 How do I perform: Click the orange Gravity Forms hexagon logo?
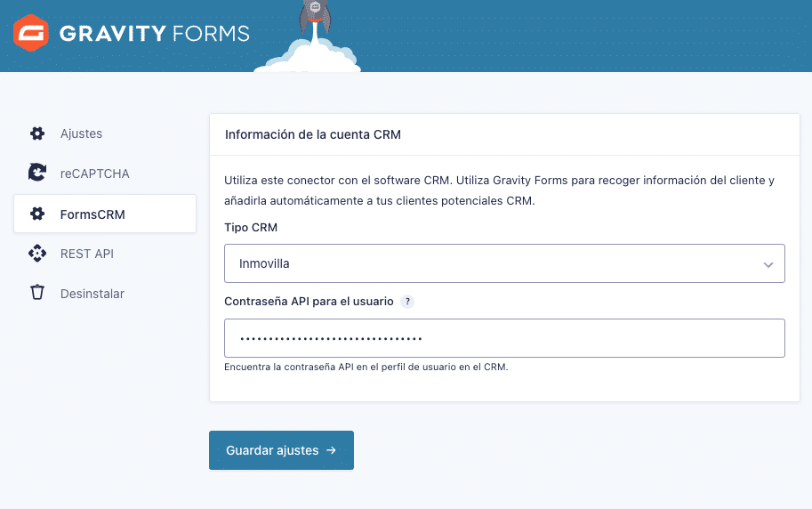[x=30, y=34]
